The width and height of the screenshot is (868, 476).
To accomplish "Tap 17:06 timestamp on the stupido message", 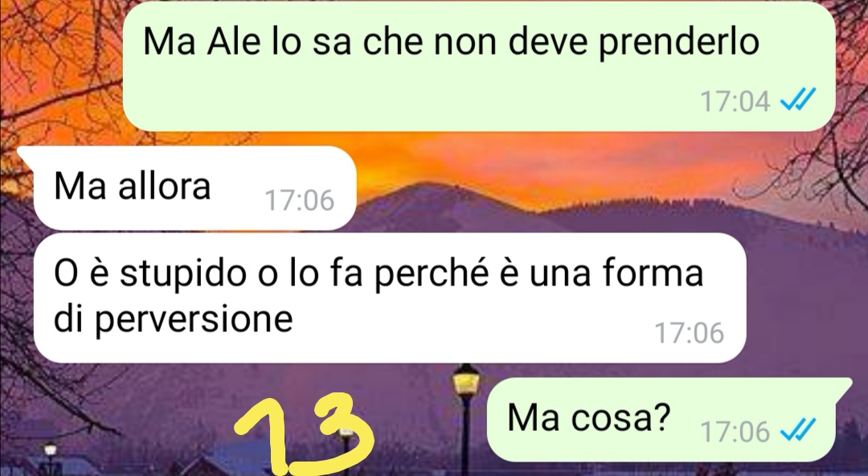I will 690,333.
